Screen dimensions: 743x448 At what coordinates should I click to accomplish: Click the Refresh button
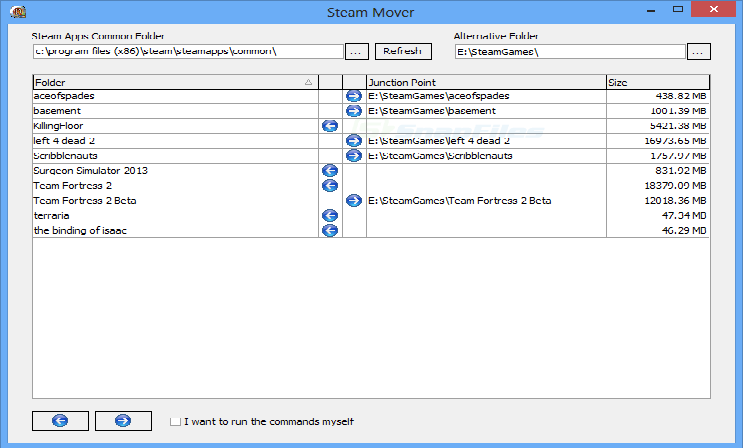click(403, 51)
